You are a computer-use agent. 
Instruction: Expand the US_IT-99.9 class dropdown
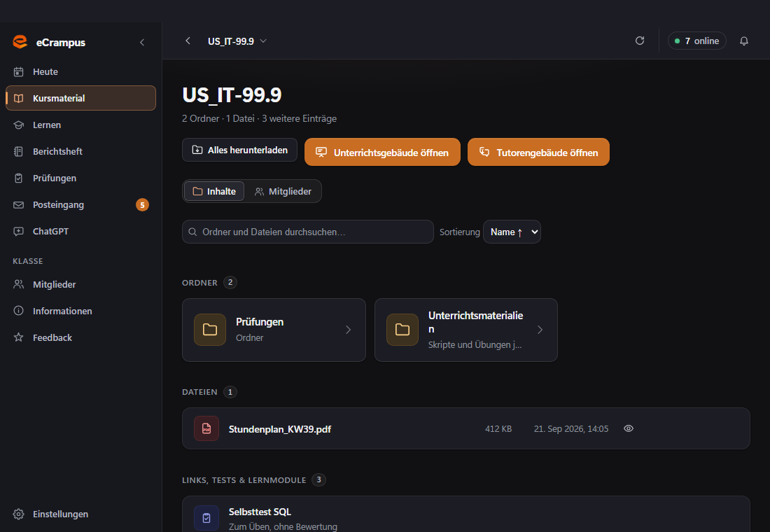[x=237, y=41]
